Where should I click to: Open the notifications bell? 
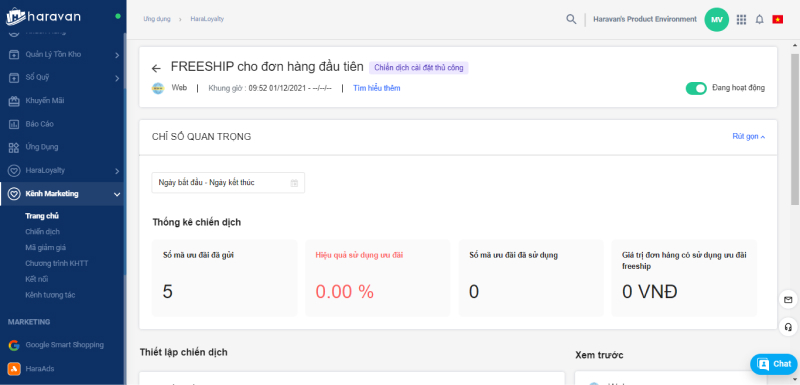[759, 19]
